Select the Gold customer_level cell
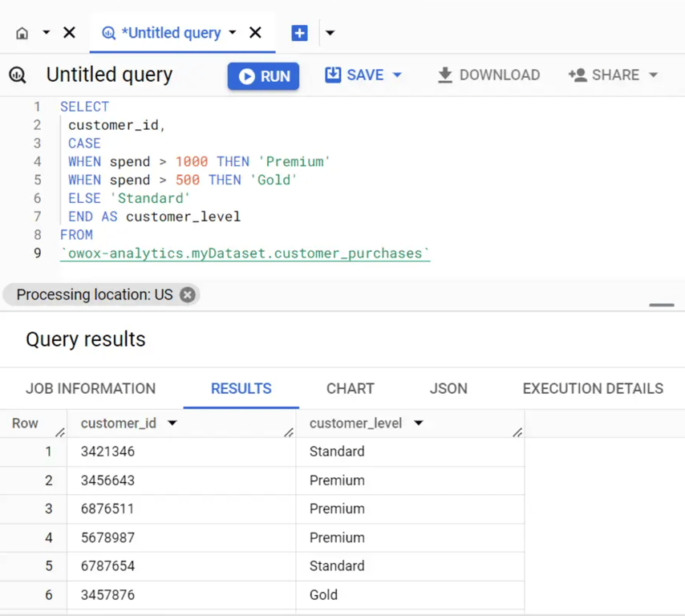The image size is (685, 616). 410,594
